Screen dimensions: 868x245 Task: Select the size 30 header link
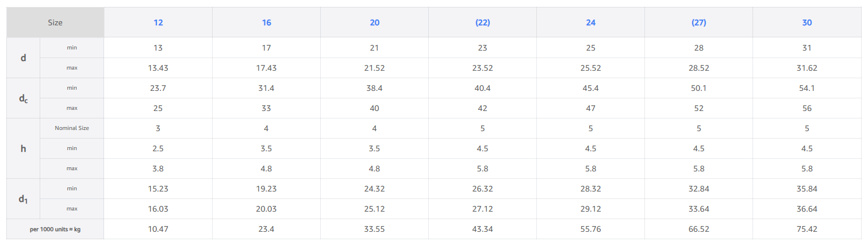click(807, 22)
